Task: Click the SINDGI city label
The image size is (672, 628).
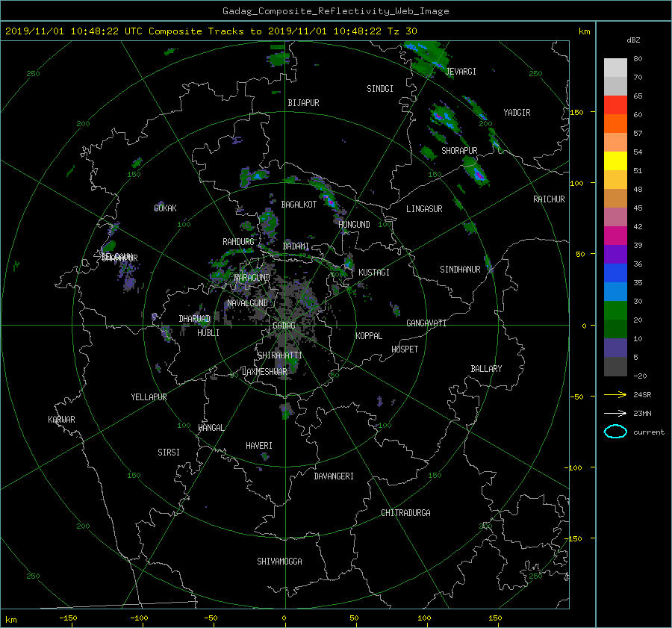Action: pos(380,89)
